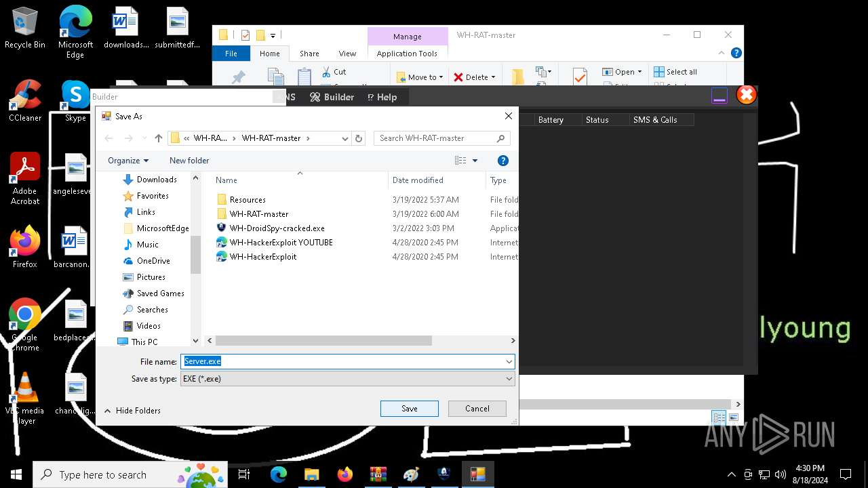
Task: Open Edge from the taskbar
Action: click(x=279, y=474)
